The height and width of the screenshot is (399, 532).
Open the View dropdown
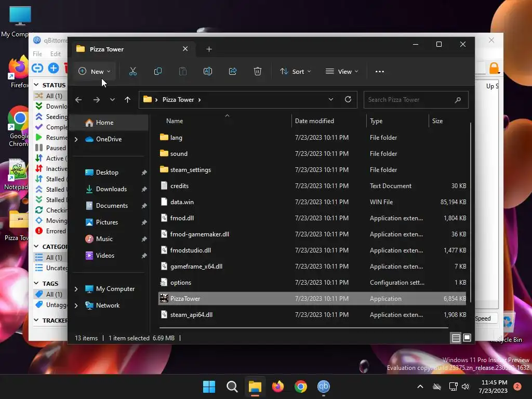(x=342, y=72)
